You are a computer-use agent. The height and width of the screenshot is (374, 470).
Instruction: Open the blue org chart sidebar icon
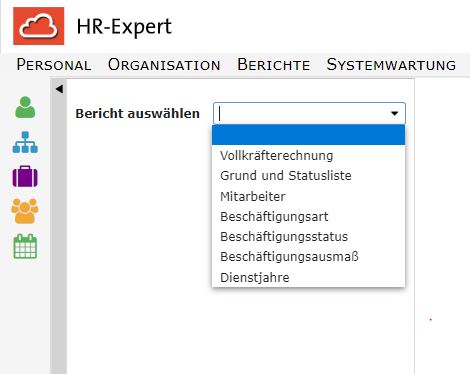click(25, 142)
